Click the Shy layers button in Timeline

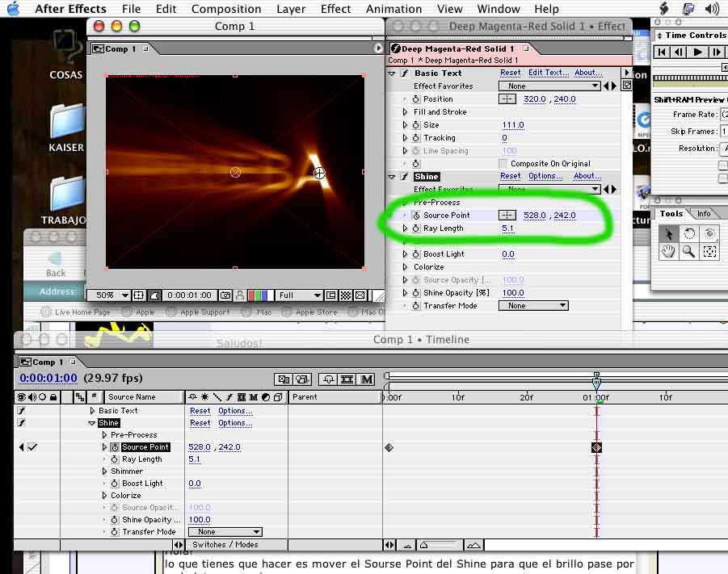click(x=329, y=379)
